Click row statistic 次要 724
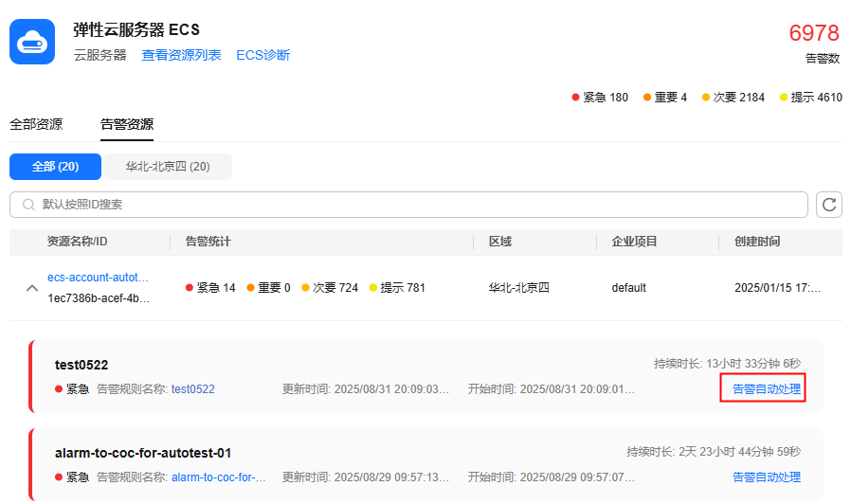The width and height of the screenshot is (851, 504). point(330,288)
